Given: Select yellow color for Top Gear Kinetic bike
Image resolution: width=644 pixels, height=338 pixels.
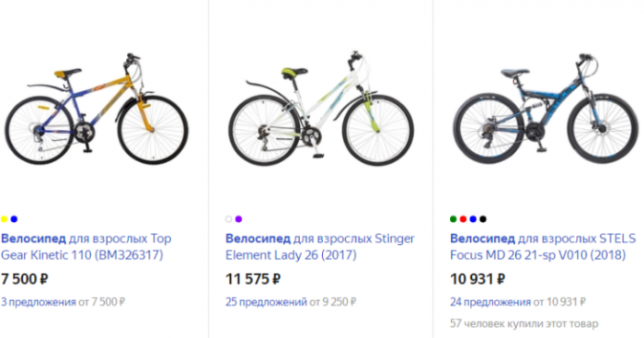Looking at the screenshot, I should (4, 219).
